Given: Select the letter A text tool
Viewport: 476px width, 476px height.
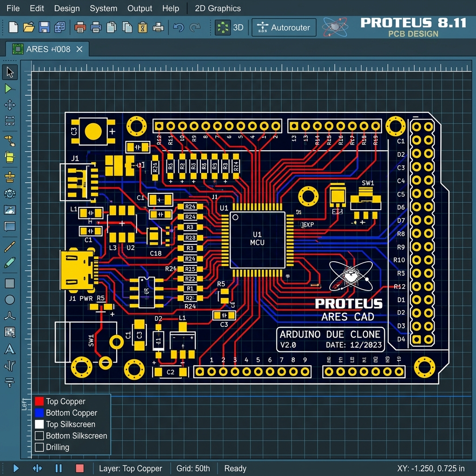Looking at the screenshot, I should pyautogui.click(x=10, y=350).
